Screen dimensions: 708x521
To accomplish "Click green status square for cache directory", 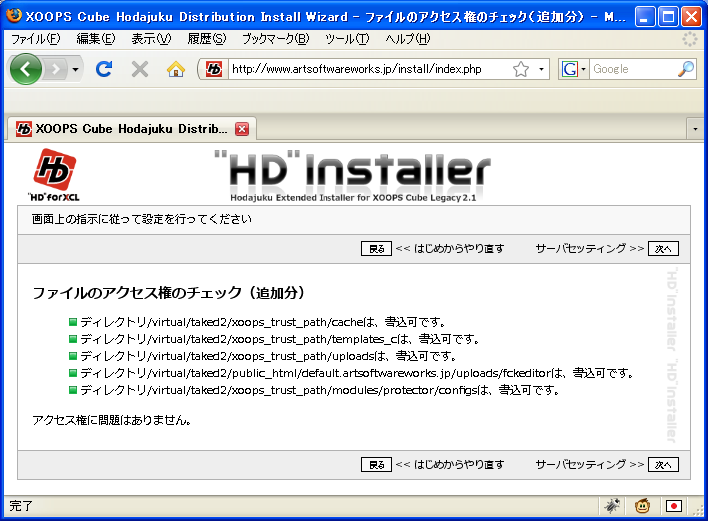I will pyautogui.click(x=73, y=322).
